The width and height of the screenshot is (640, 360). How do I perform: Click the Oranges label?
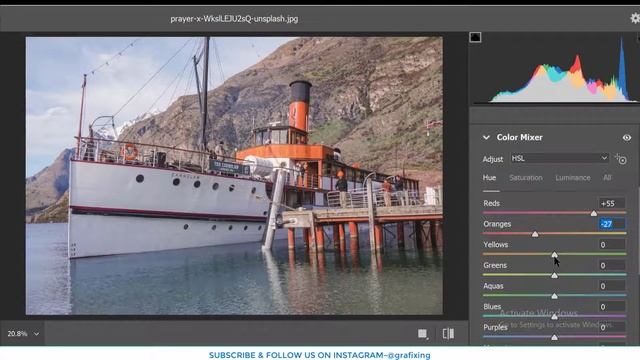(x=497, y=224)
